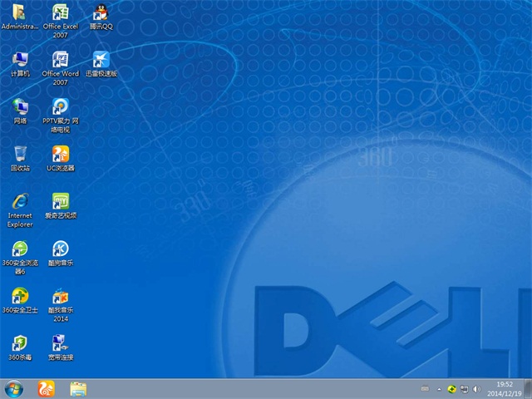Click the 360 Antivirus (360杀毒) icon
Image resolution: width=532 pixels, height=399 pixels.
tap(20, 343)
